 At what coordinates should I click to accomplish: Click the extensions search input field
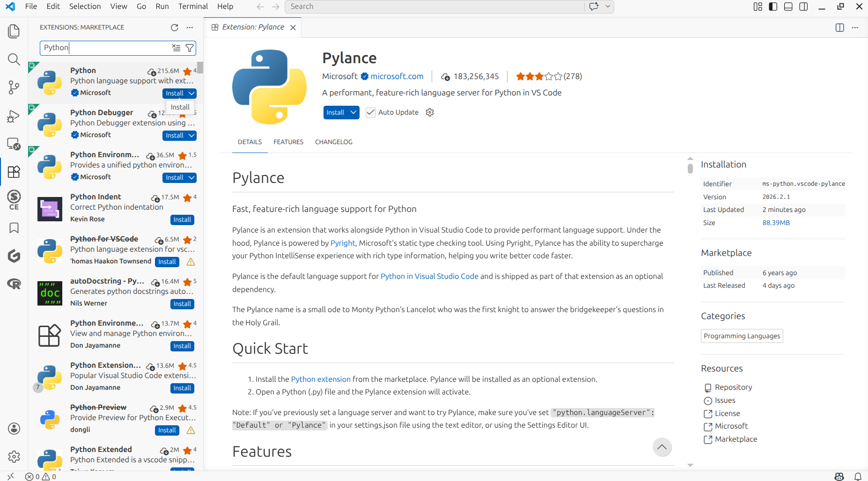click(106, 48)
